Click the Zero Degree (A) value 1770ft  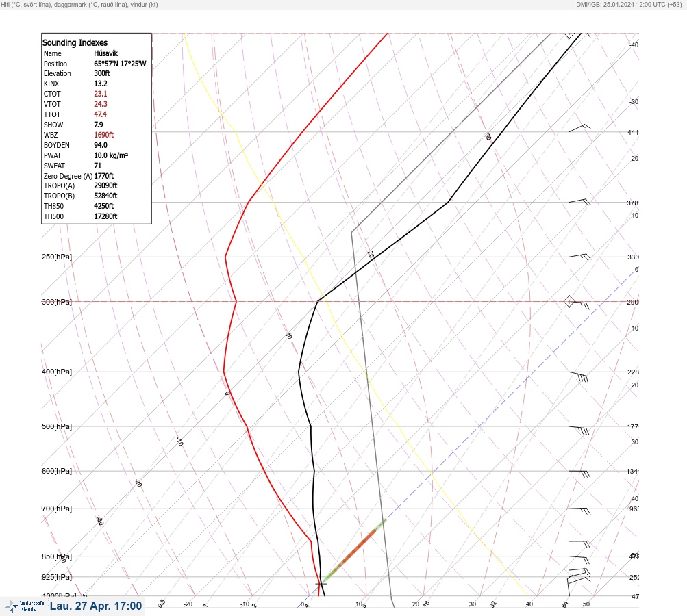coord(104,176)
